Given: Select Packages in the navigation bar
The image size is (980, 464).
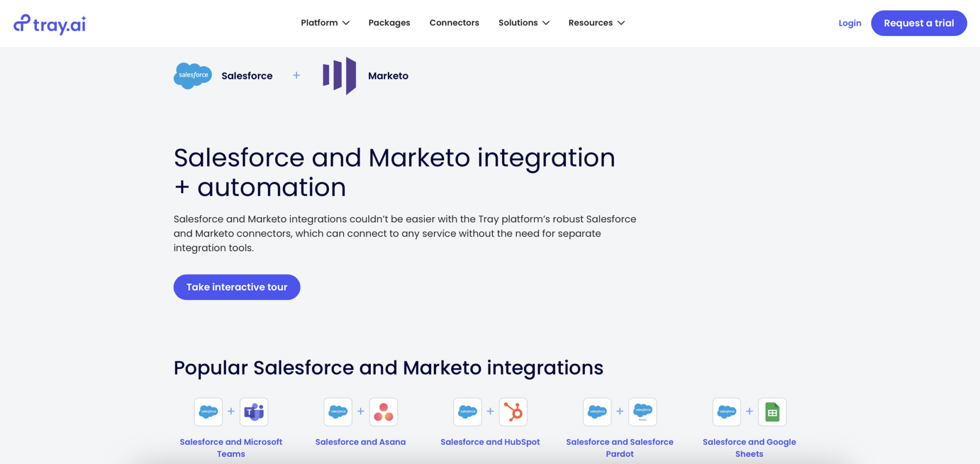Looking at the screenshot, I should point(389,22).
